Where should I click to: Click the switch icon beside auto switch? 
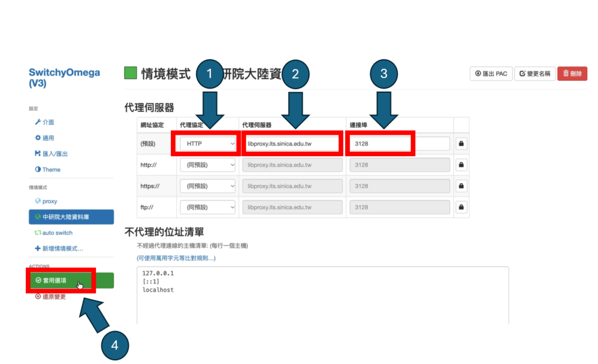tap(38, 232)
